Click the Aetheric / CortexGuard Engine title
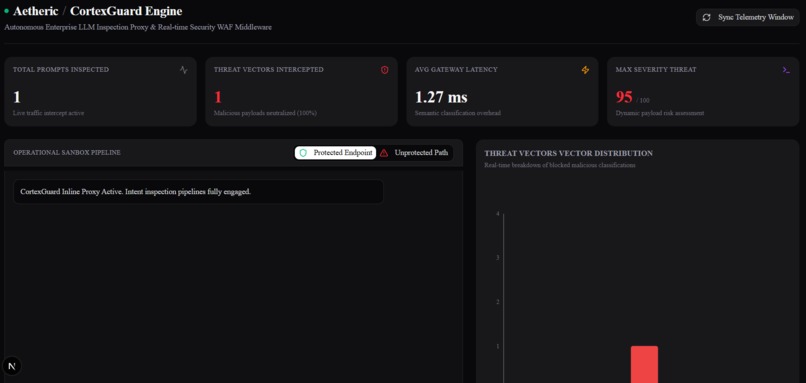806x383 pixels. point(98,11)
